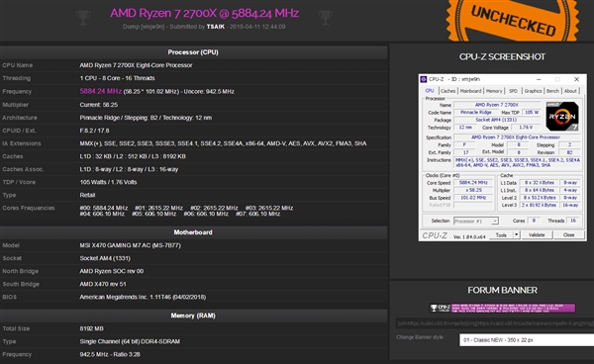The width and height of the screenshot is (594, 364).
Task: Click the American Megatrends BIOS value
Action: pos(143,297)
